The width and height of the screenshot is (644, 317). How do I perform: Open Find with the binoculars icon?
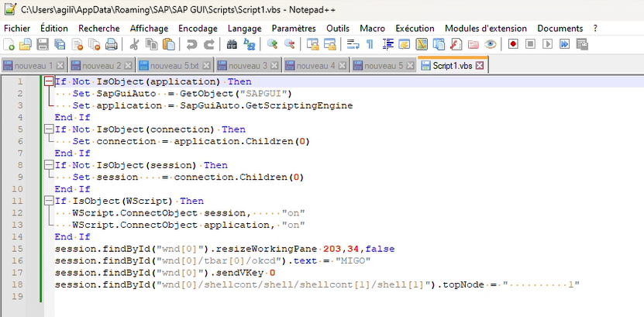pos(232,44)
